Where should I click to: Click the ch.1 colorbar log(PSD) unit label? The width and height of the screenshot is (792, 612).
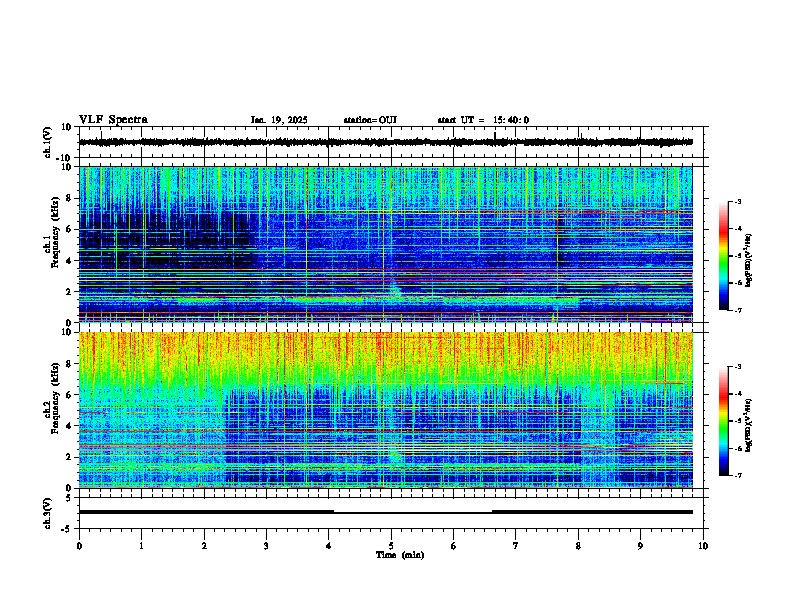point(749,260)
